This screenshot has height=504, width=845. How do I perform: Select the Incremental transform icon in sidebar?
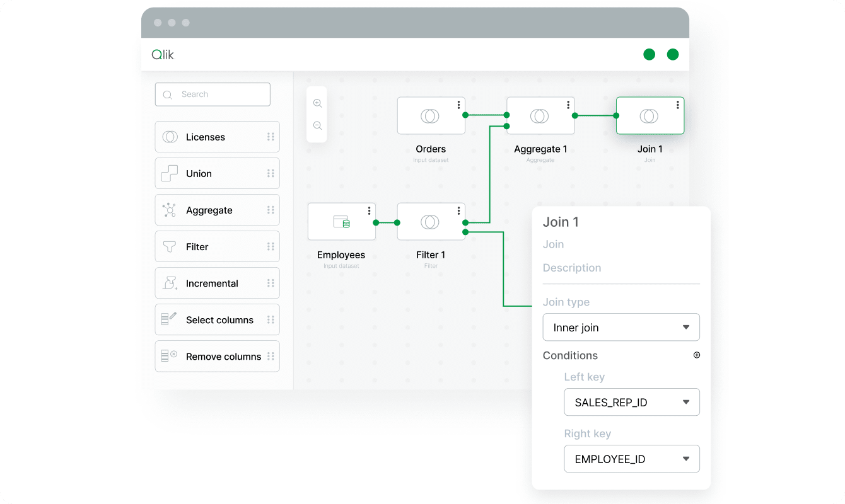click(x=169, y=283)
